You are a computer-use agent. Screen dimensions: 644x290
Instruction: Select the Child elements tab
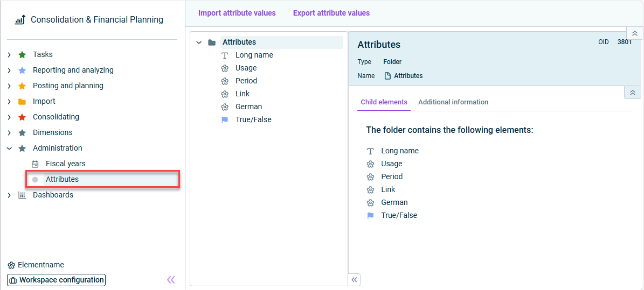(384, 102)
